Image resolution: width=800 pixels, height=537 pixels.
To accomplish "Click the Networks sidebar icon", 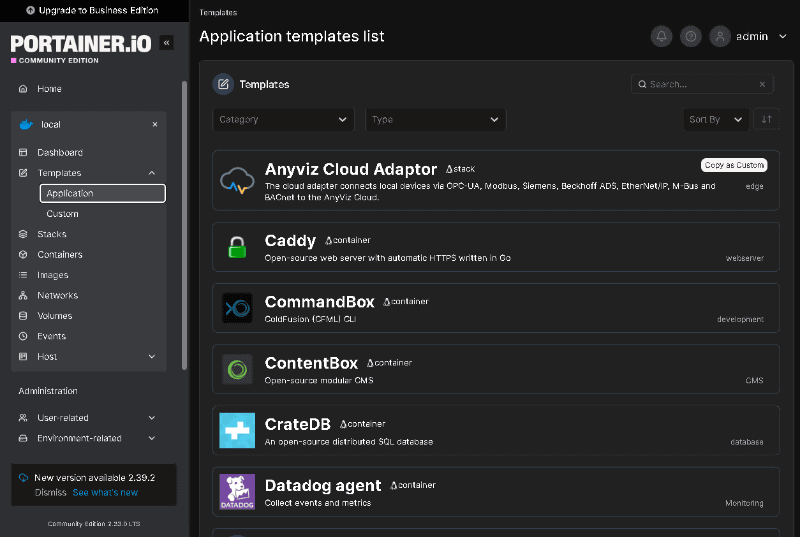I will point(23,295).
